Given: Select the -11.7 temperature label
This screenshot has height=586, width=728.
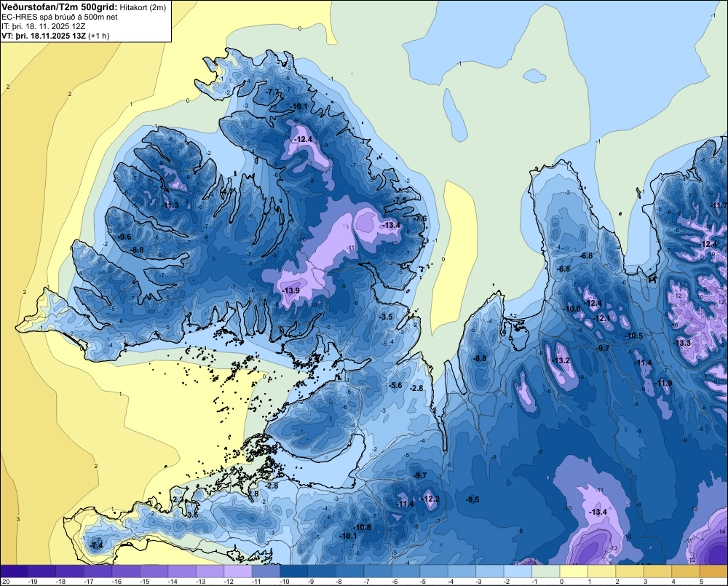Looking at the screenshot, I should [719, 205].
